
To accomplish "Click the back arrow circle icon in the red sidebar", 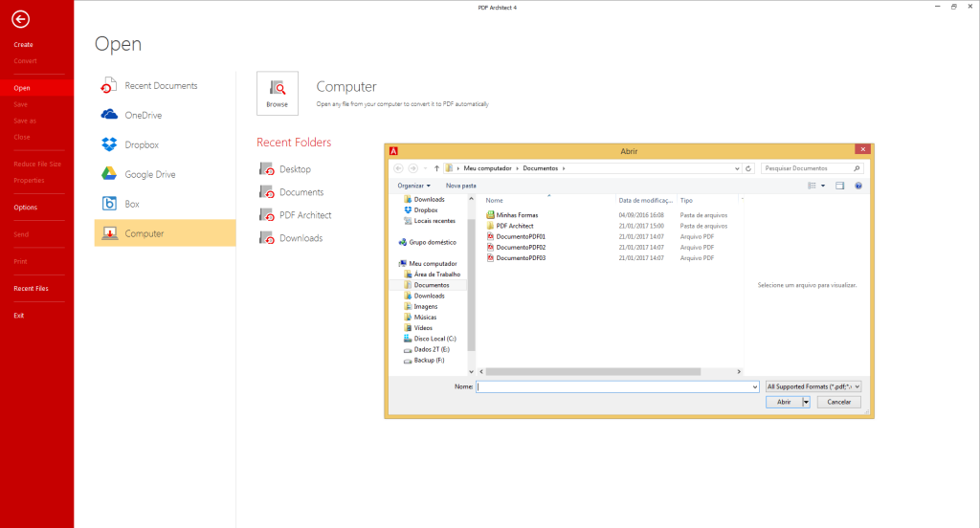I will (x=21, y=19).
